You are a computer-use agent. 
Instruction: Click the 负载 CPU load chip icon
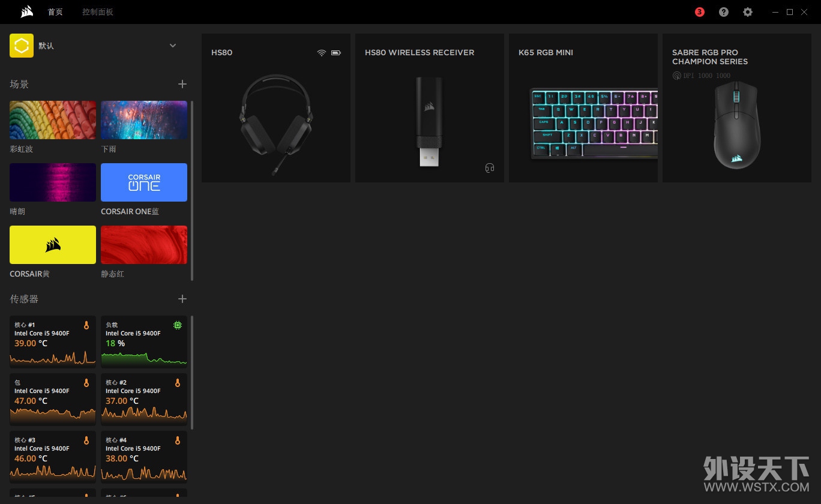coord(178,325)
